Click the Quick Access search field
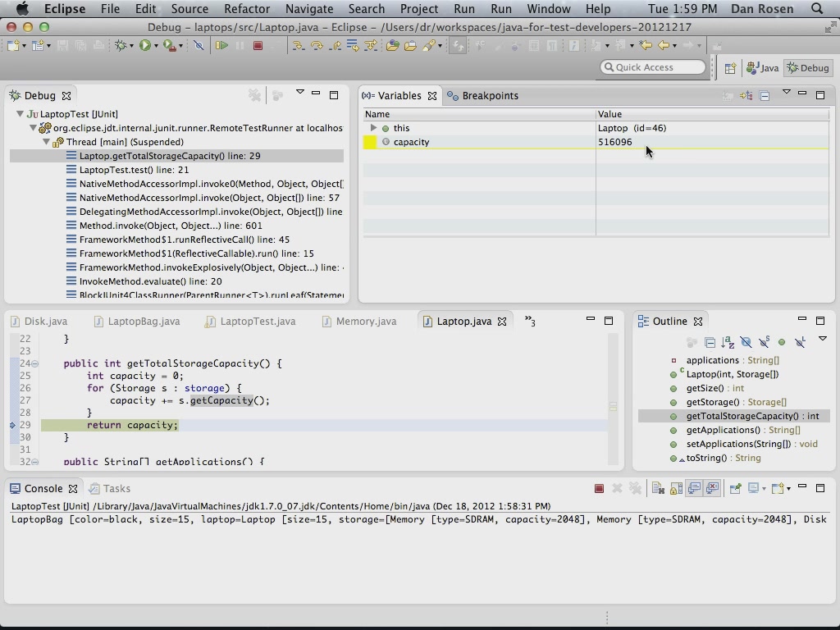Screen dimensions: 840x630 652,67
